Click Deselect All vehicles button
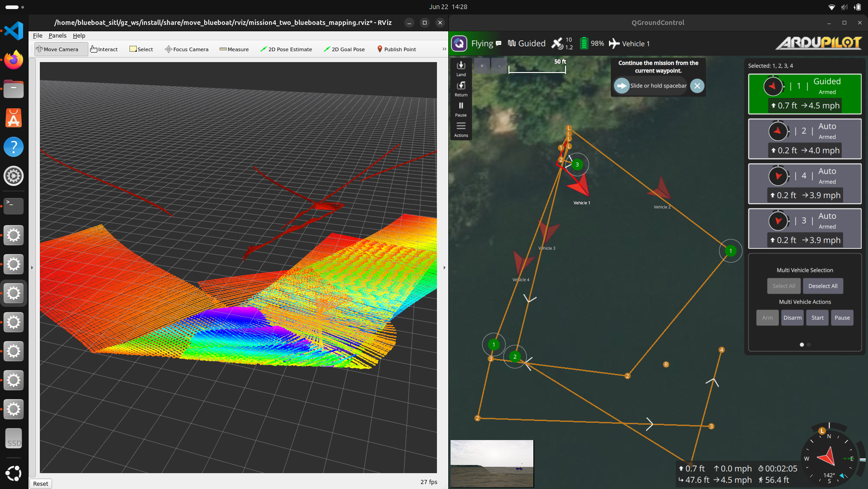Image resolution: width=868 pixels, height=489 pixels. click(x=823, y=286)
